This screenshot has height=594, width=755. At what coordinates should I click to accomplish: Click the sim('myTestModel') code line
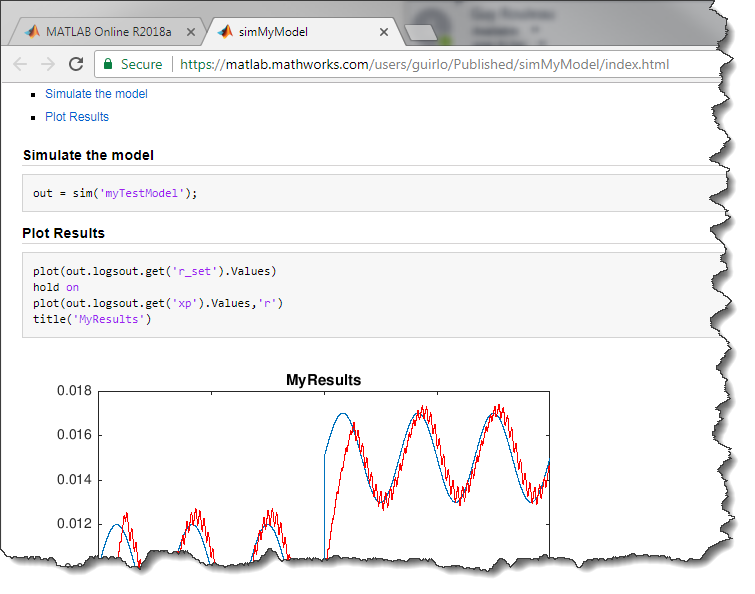pyautogui.click(x=115, y=193)
